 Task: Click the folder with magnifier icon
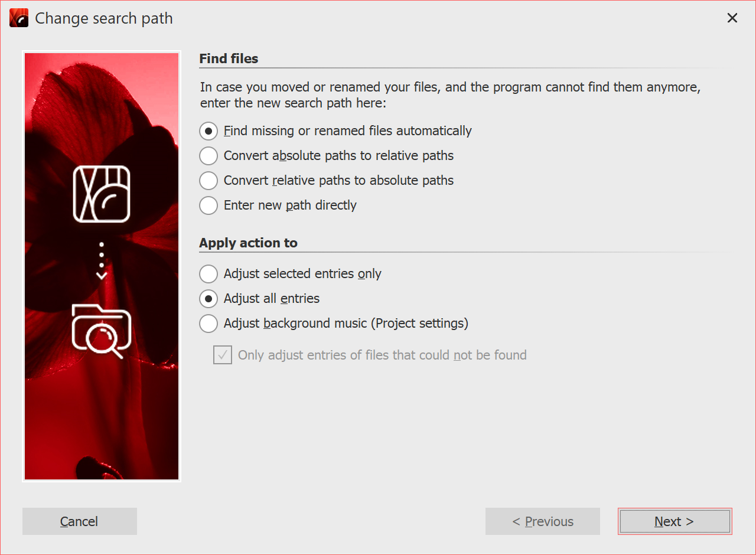pyautogui.click(x=102, y=331)
